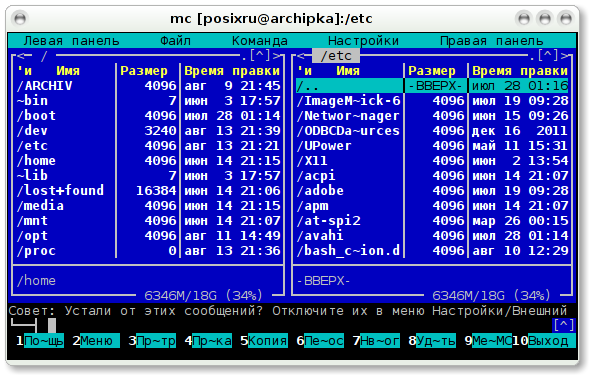Open right panel history list [^]
This screenshot has width=589, height=375.
pos(548,56)
